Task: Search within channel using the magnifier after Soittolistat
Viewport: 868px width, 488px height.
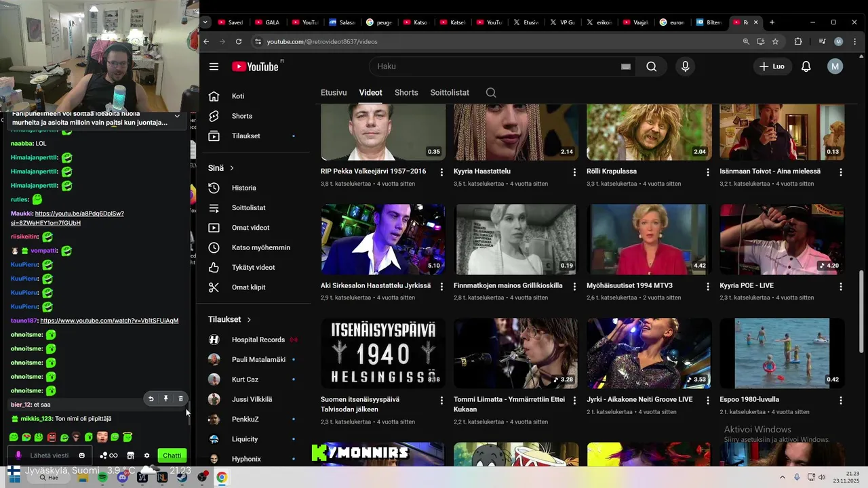Action: pos(491,93)
